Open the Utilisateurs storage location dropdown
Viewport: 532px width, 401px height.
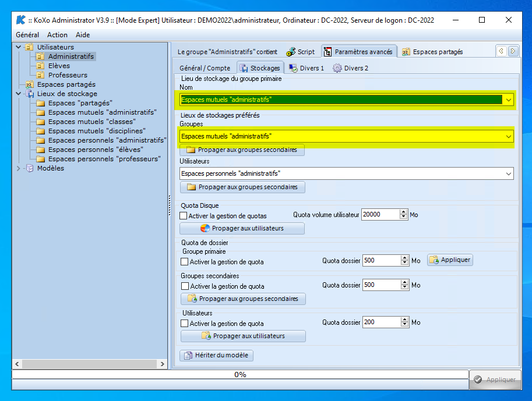pyautogui.click(x=508, y=173)
